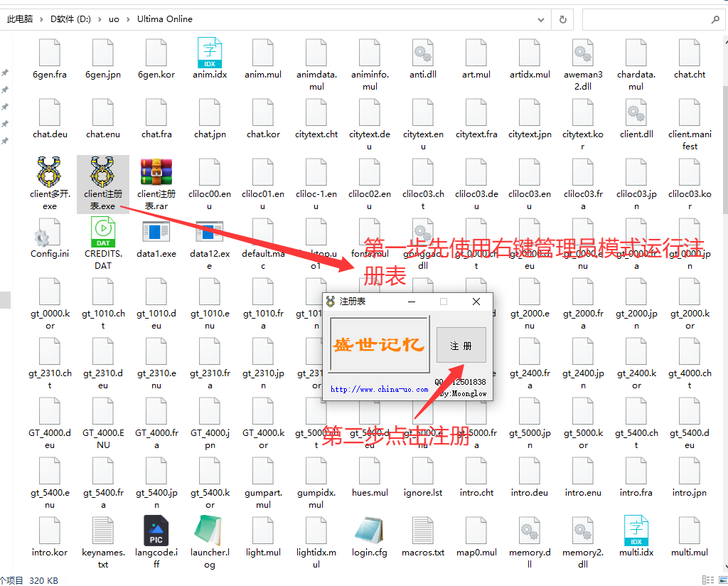Image resolution: width=728 pixels, height=586 pixels.
Task: Select the login.cfg notepad icon
Action: coord(370,531)
